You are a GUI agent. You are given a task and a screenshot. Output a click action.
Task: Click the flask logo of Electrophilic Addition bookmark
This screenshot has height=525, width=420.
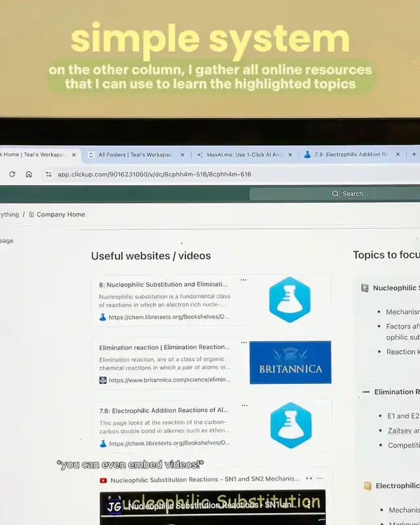pos(289,425)
